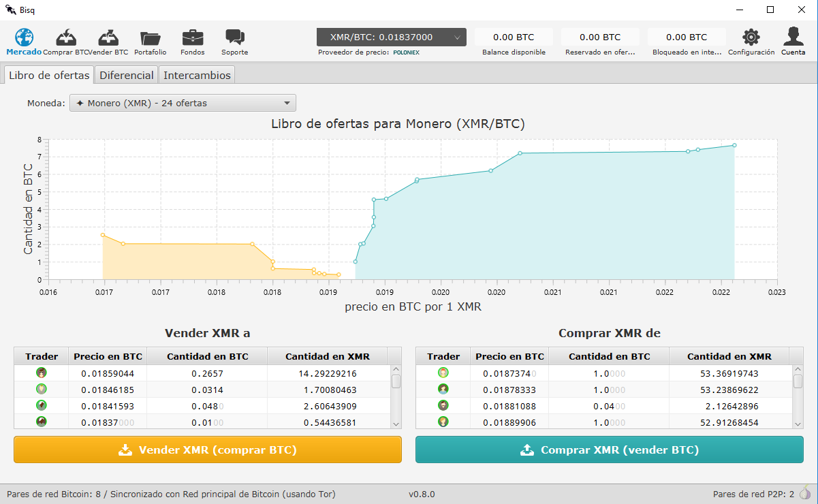Viewport: 818px width, 504px height.
Task: Sort buy table by Trader column
Action: (443, 356)
